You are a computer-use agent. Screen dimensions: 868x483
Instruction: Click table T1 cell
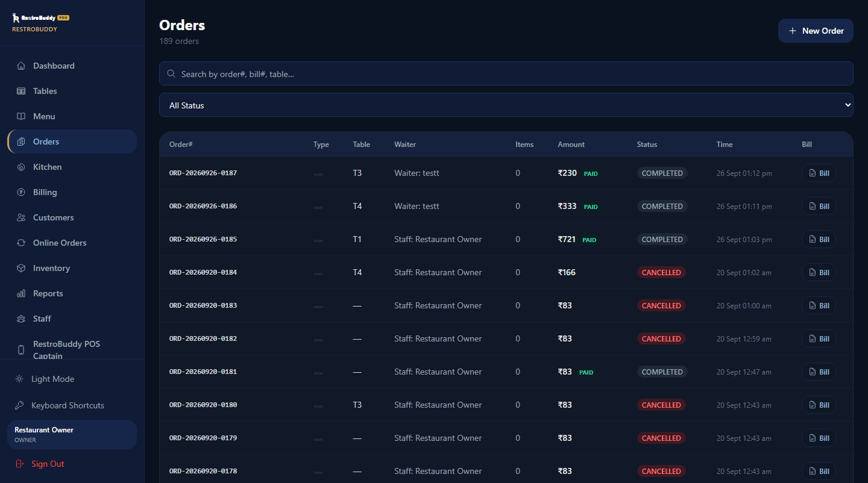tap(357, 239)
